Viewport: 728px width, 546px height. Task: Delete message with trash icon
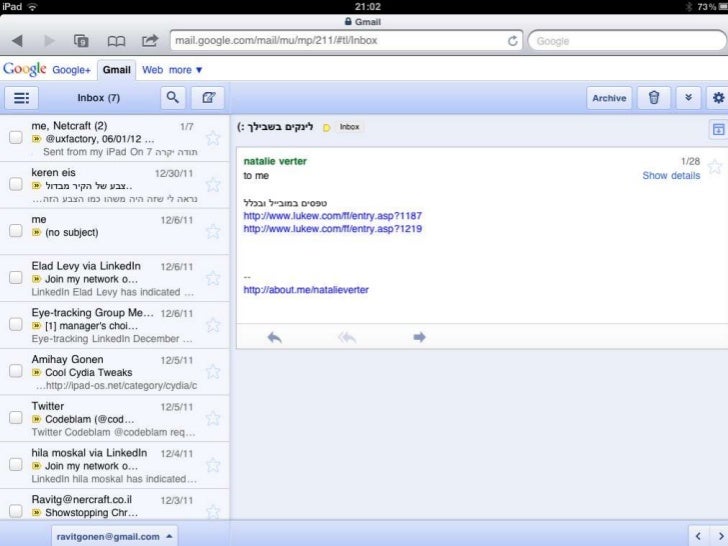coord(654,98)
